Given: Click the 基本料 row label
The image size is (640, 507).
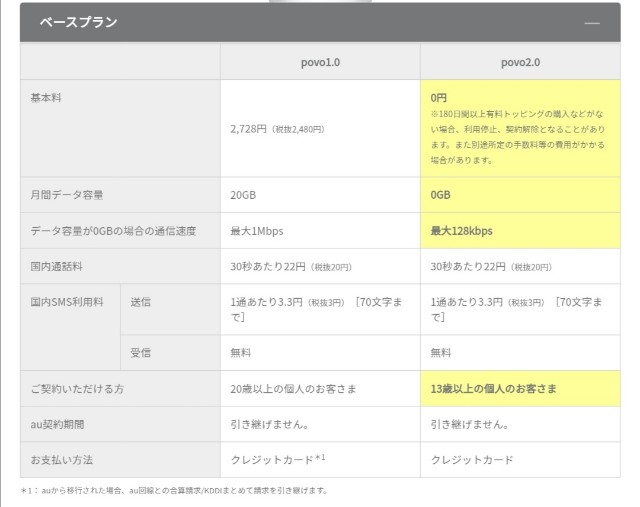Looking at the screenshot, I should (46, 98).
